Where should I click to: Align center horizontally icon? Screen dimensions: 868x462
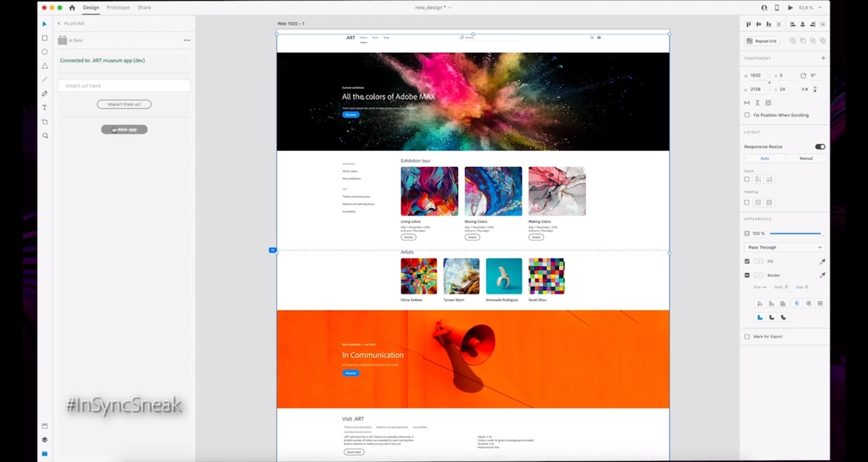pyautogui.click(x=804, y=25)
